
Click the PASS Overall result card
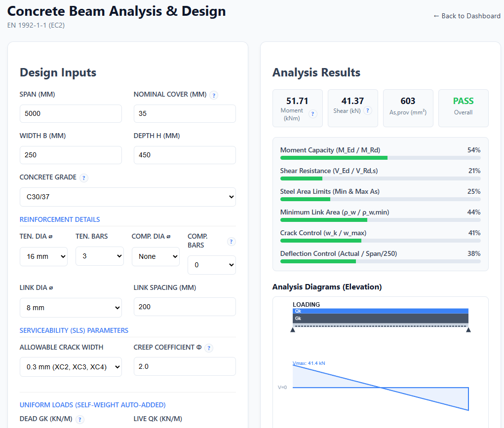463,108
